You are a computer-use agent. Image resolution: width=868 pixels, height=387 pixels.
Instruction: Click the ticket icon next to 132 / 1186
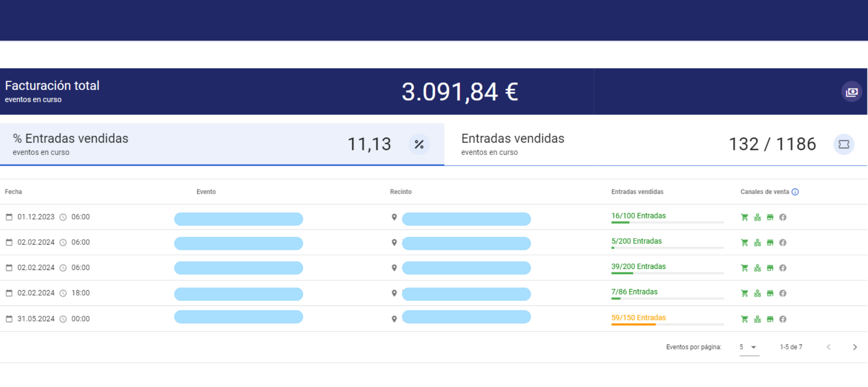[x=843, y=145]
